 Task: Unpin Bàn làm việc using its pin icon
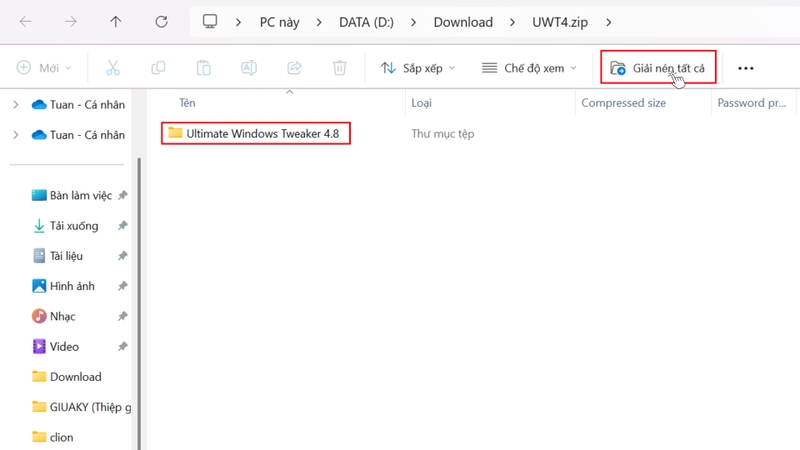122,195
